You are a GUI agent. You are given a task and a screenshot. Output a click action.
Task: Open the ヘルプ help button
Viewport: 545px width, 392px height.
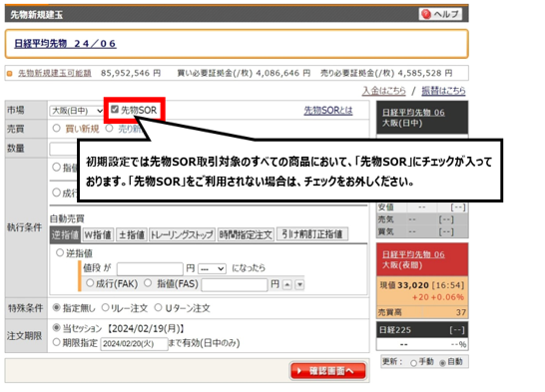[440, 14]
